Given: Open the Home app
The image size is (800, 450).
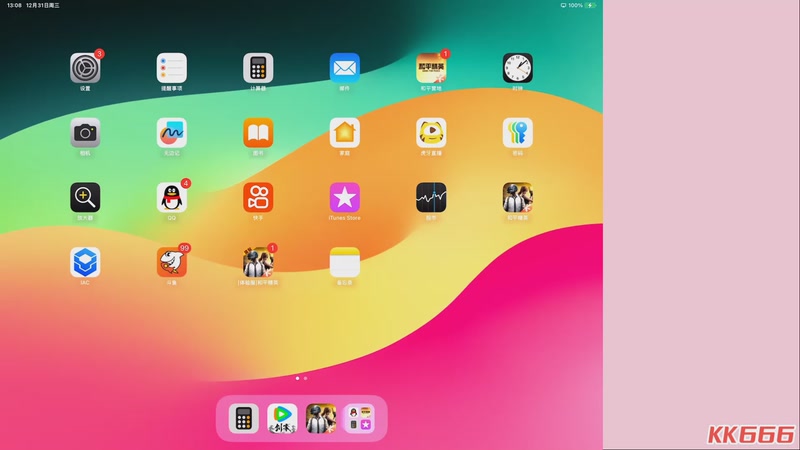Looking at the screenshot, I should [344, 133].
